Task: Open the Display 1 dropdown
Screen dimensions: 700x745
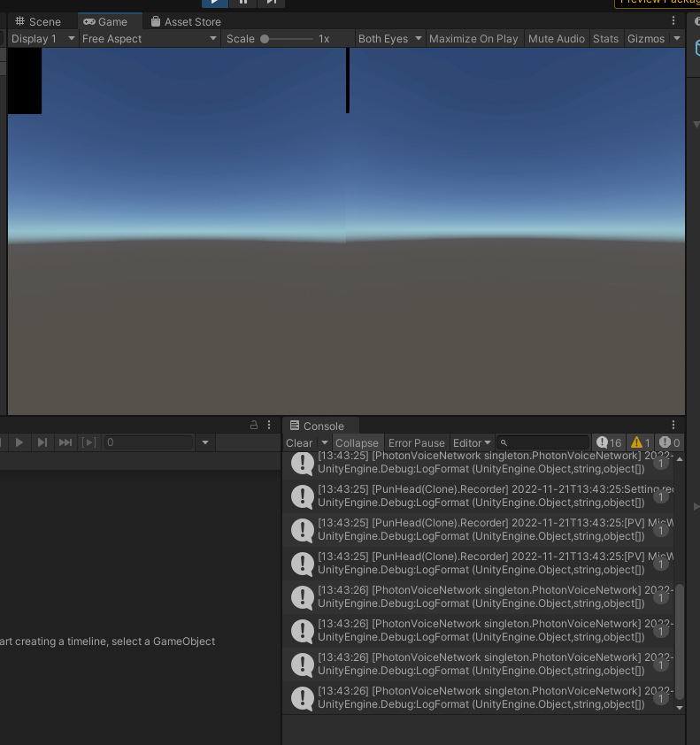Action: click(x=42, y=39)
